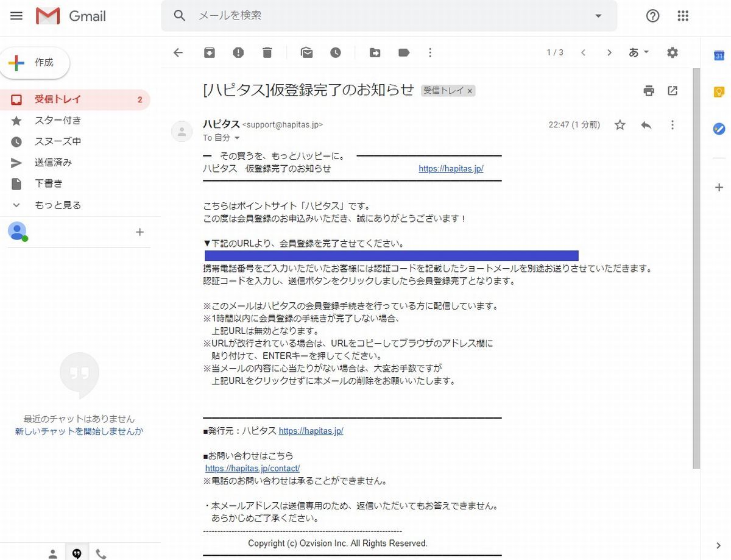Go to the newer message arrow

coord(583,53)
